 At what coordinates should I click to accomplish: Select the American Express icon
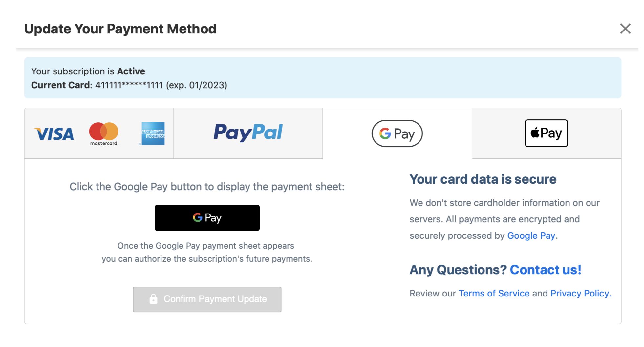coord(152,133)
